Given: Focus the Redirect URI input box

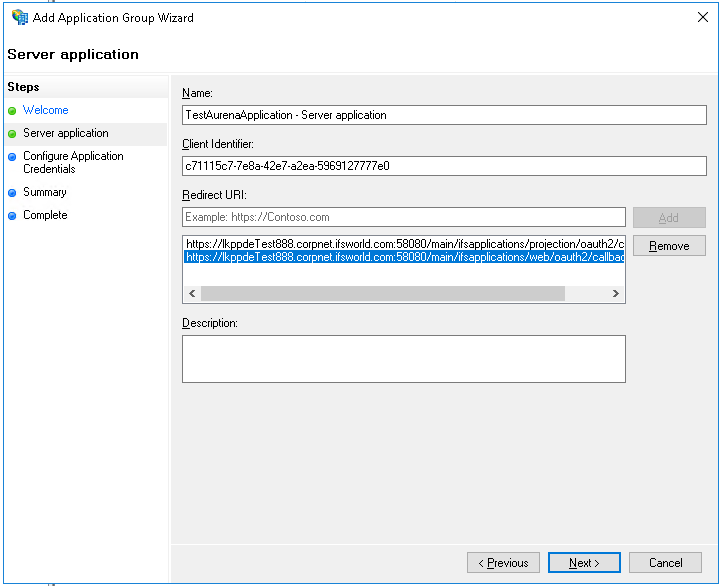Looking at the screenshot, I should [404, 217].
